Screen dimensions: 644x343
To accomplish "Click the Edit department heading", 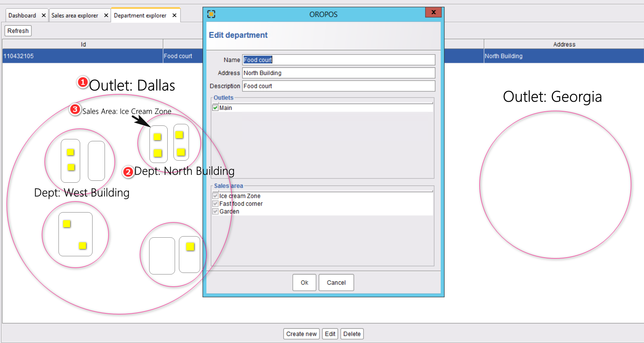I will click(238, 35).
